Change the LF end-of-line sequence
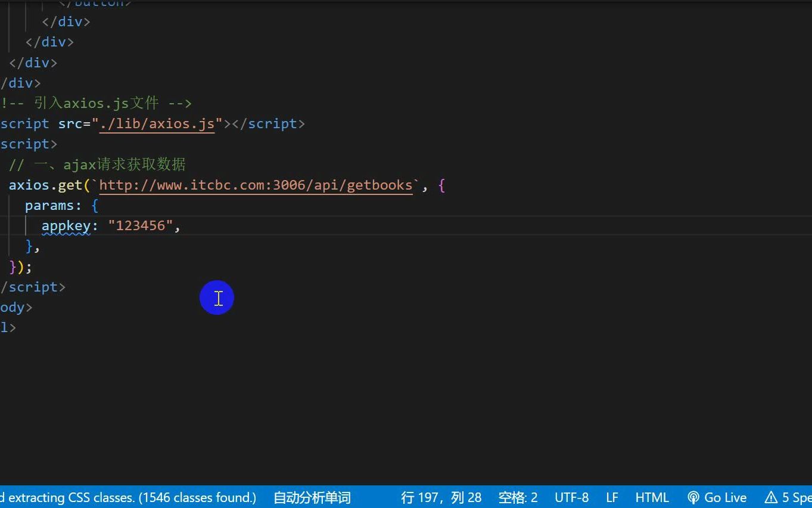 [x=612, y=497]
